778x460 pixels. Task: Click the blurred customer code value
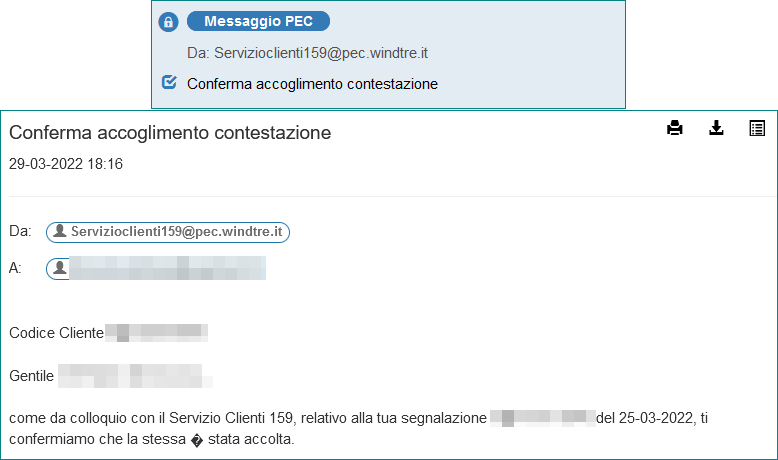[156, 332]
